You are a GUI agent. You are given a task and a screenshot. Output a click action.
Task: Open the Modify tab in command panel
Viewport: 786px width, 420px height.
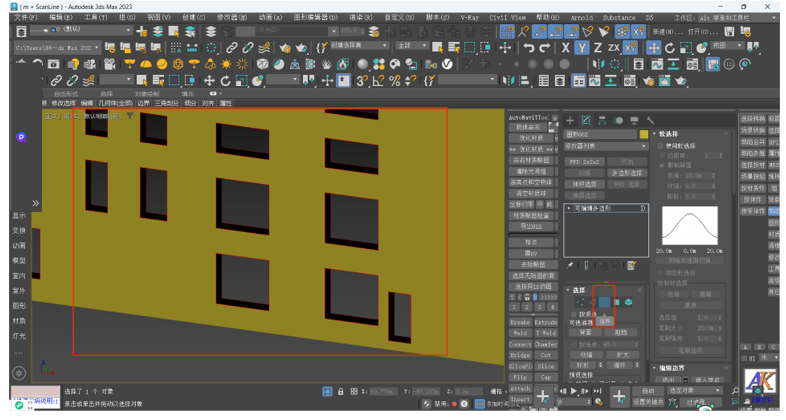click(x=587, y=120)
